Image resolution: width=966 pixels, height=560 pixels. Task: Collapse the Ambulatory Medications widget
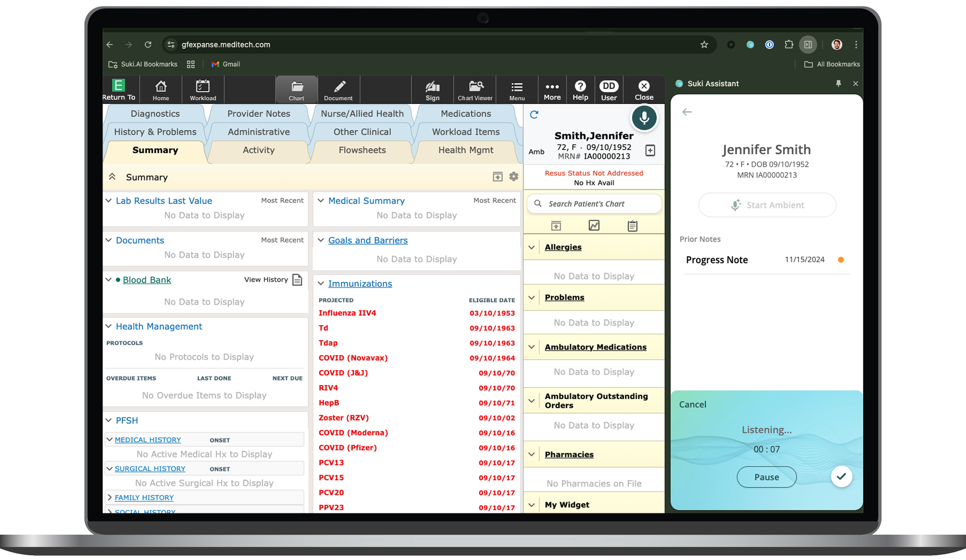click(x=532, y=347)
